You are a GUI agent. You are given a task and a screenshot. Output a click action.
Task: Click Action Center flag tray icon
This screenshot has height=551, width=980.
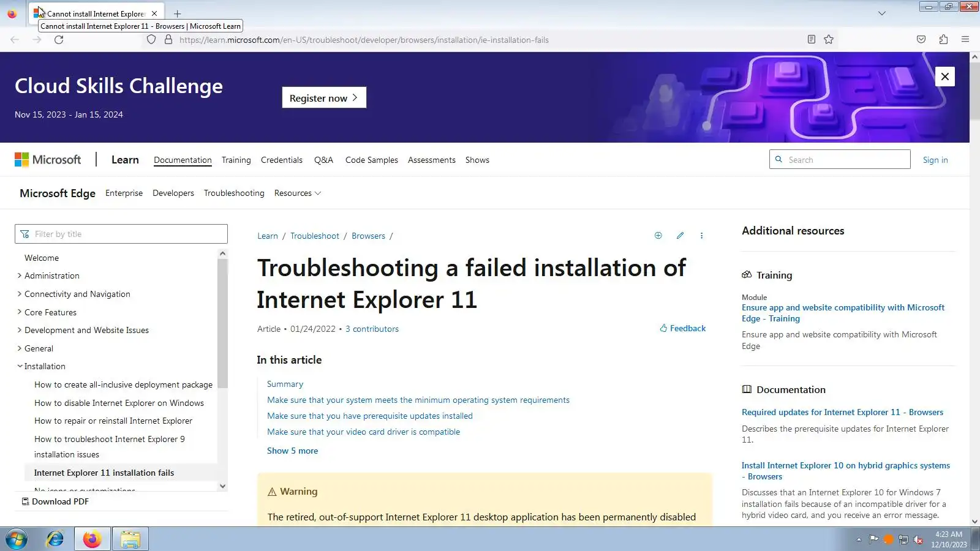pyautogui.click(x=874, y=539)
